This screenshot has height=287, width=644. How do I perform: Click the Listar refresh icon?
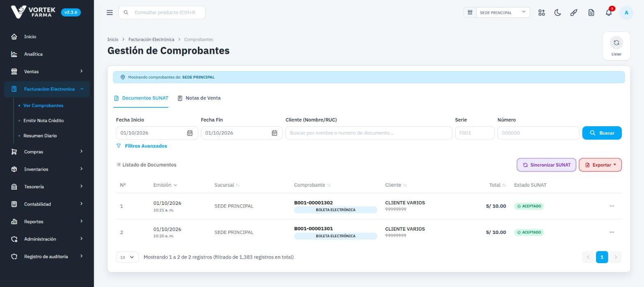click(x=616, y=43)
